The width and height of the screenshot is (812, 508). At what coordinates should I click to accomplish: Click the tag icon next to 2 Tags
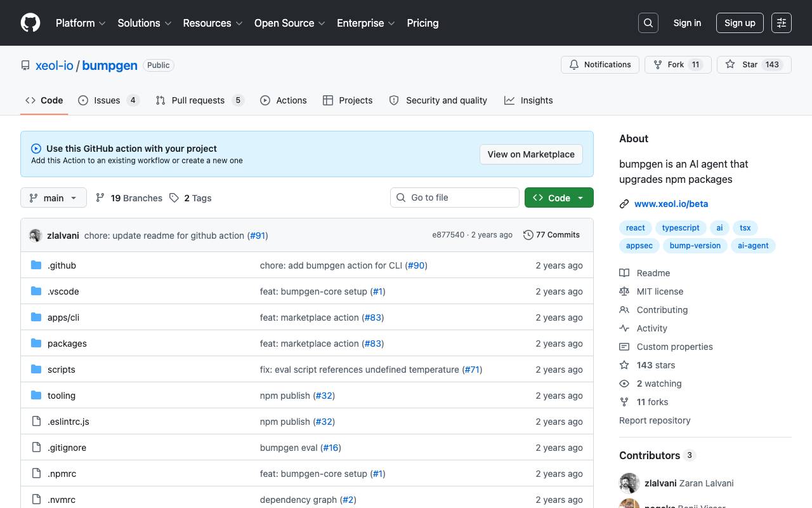pyautogui.click(x=174, y=198)
